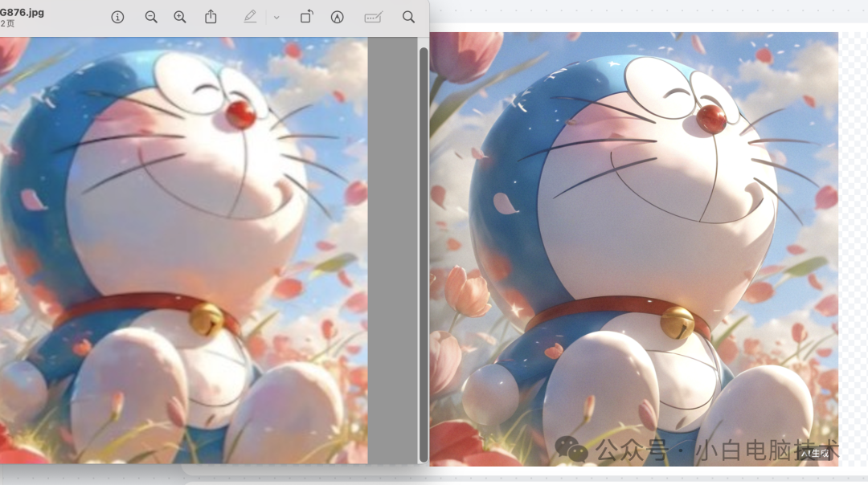
Task: Click the AI生成 badge on right image
Action: (x=815, y=454)
